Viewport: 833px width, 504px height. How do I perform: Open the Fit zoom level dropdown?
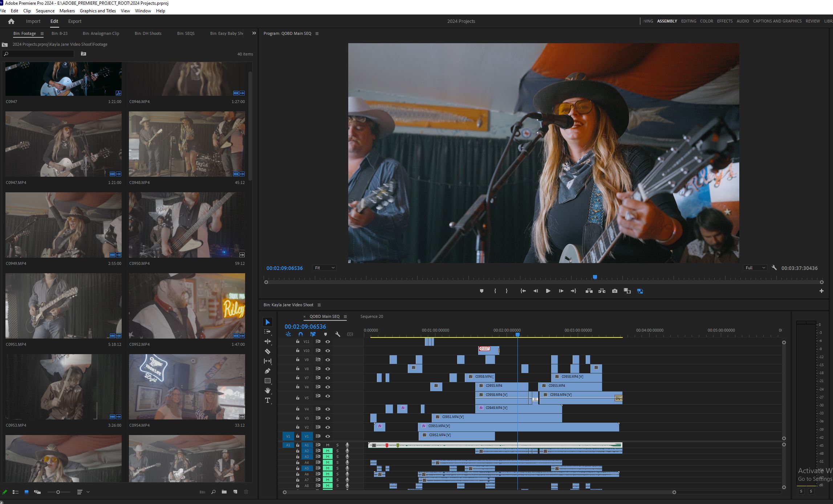pos(324,268)
